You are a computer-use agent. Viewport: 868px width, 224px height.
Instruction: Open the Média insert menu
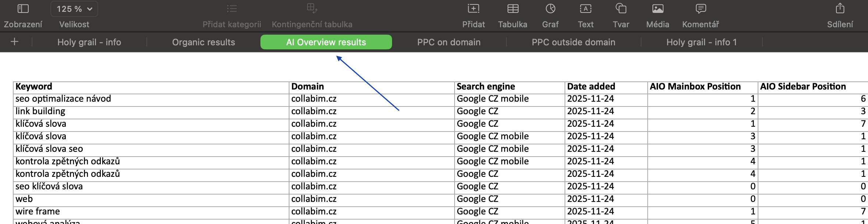(658, 9)
